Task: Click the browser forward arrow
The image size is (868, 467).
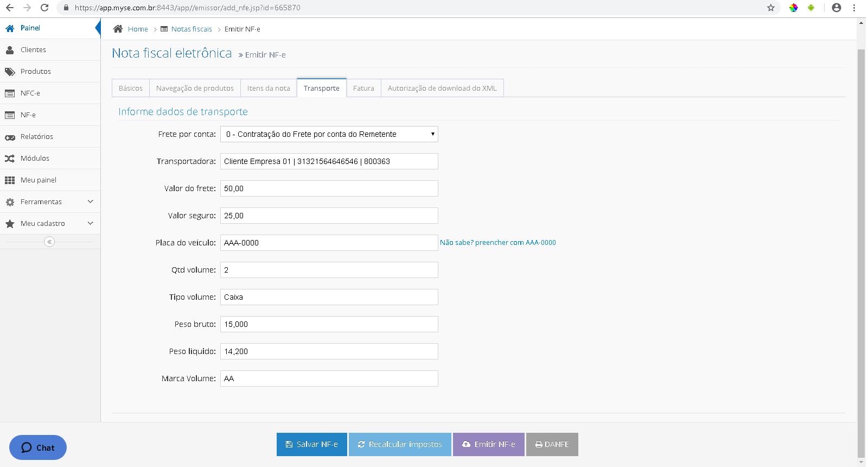Action: [x=27, y=8]
